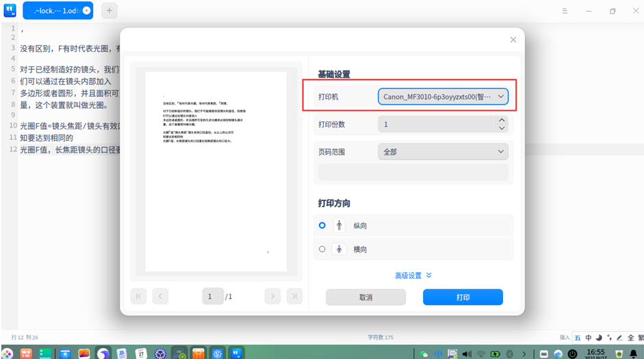This screenshot has height=359, width=644.
Task: Go to the first preview page
Action: click(x=138, y=296)
